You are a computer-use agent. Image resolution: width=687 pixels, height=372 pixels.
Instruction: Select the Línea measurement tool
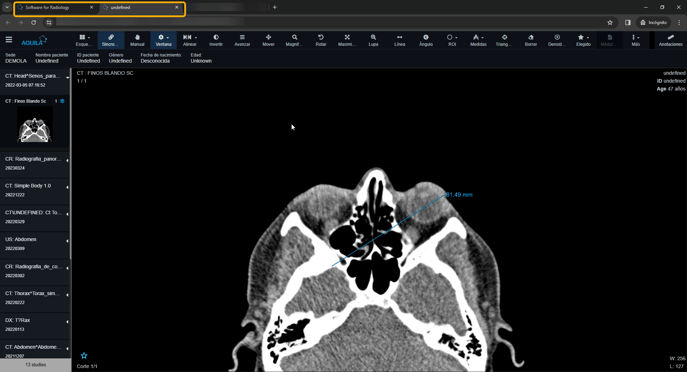(400, 40)
